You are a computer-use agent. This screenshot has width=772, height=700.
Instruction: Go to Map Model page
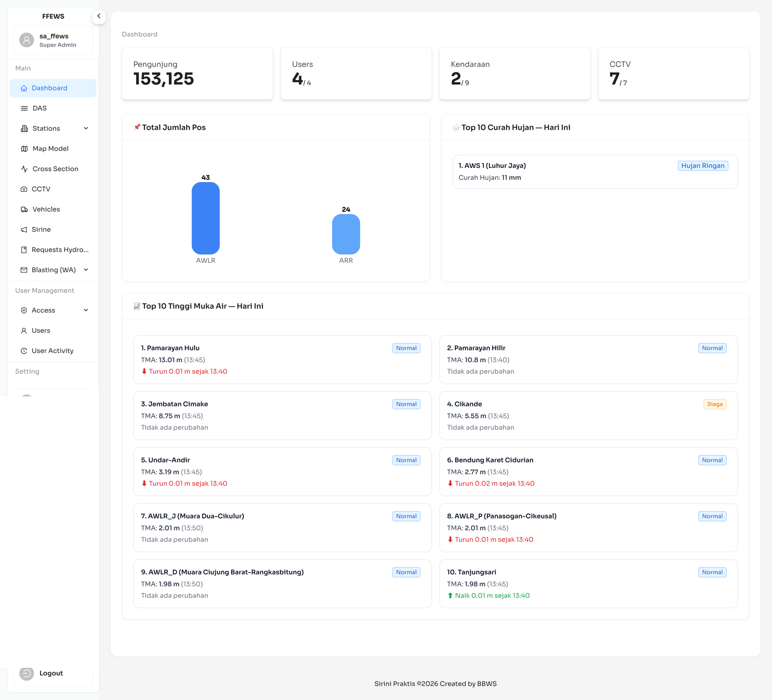(53, 149)
